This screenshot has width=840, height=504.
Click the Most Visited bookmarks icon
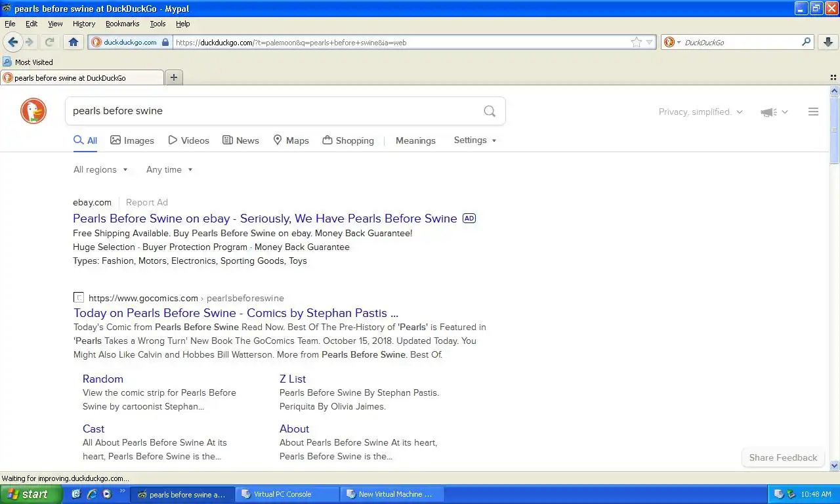7,62
